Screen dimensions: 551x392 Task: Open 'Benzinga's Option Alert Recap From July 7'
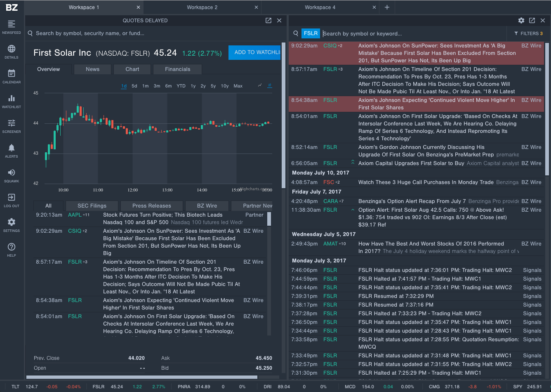point(412,201)
